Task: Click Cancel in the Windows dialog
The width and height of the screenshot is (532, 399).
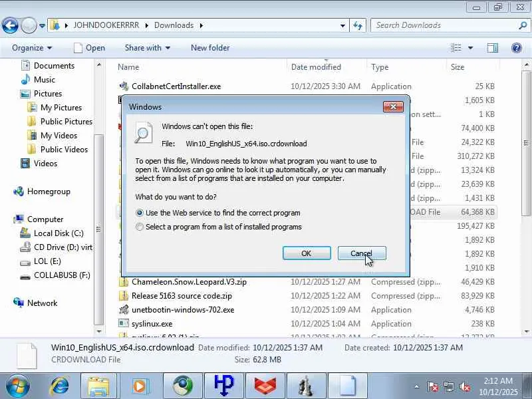Action: (362, 253)
